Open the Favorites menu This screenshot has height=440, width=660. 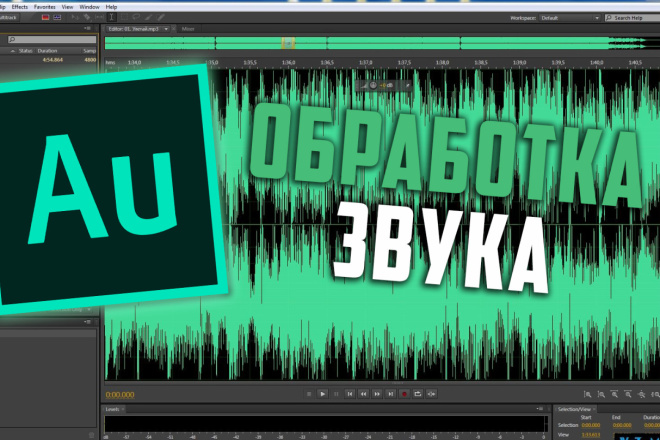click(x=45, y=6)
